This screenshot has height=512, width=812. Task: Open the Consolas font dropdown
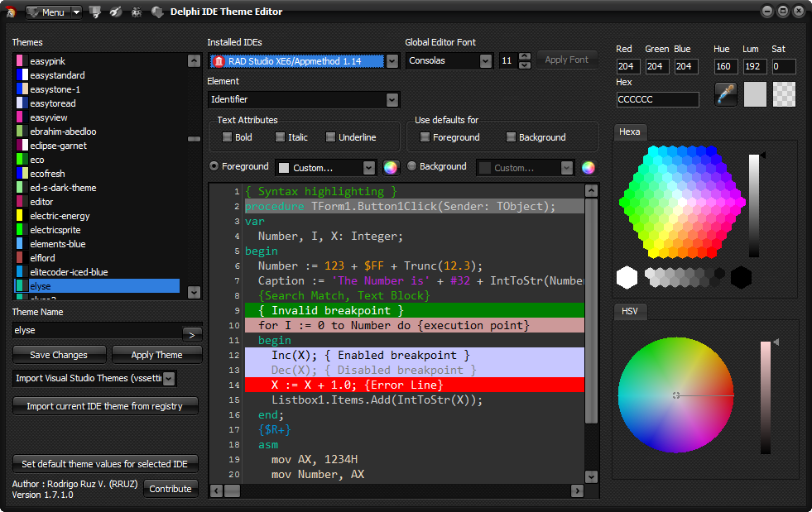(x=485, y=61)
